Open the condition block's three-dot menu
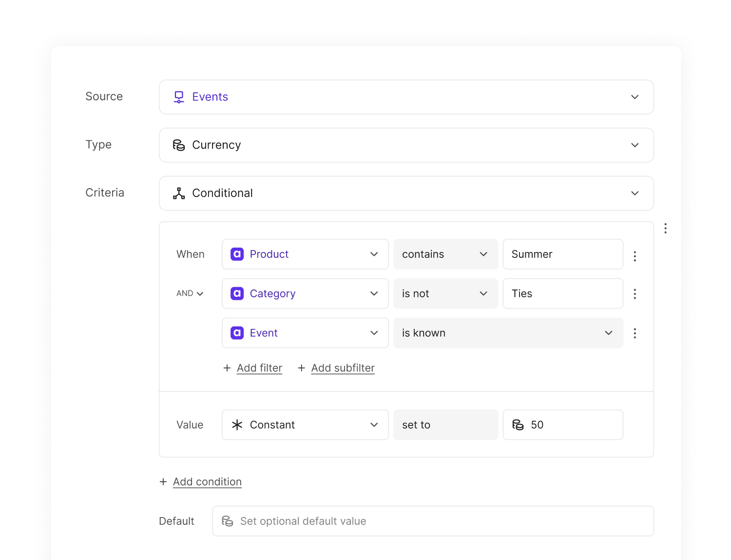The height and width of the screenshot is (560, 731). pos(665,228)
